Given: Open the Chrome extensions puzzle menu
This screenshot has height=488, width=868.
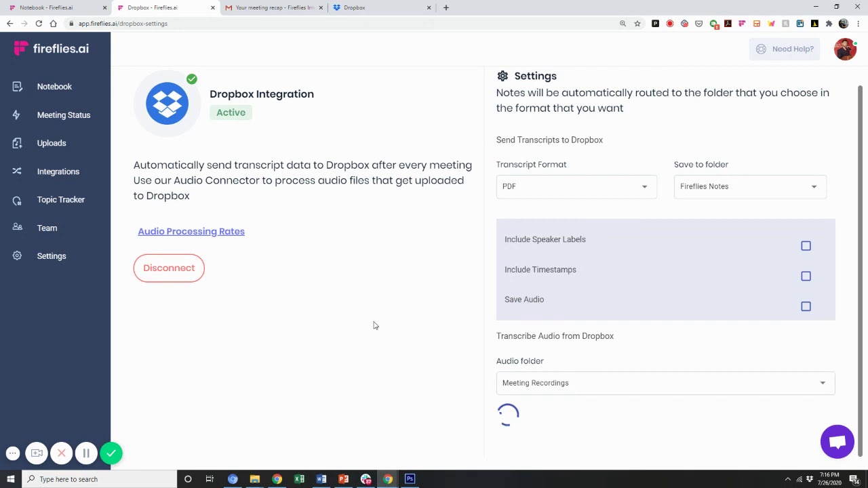Looking at the screenshot, I should coord(829,24).
